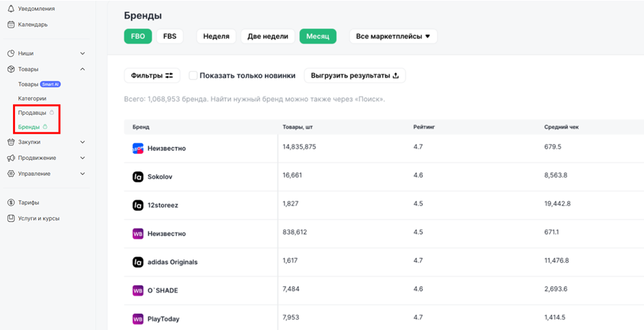
Task: Sort by the Бренд column header
Action: [141, 127]
